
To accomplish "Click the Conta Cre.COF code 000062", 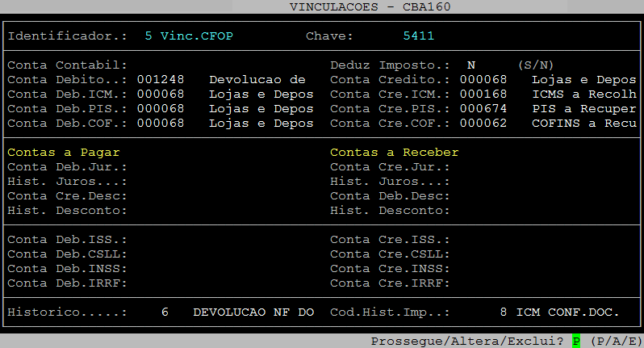I will [x=483, y=123].
